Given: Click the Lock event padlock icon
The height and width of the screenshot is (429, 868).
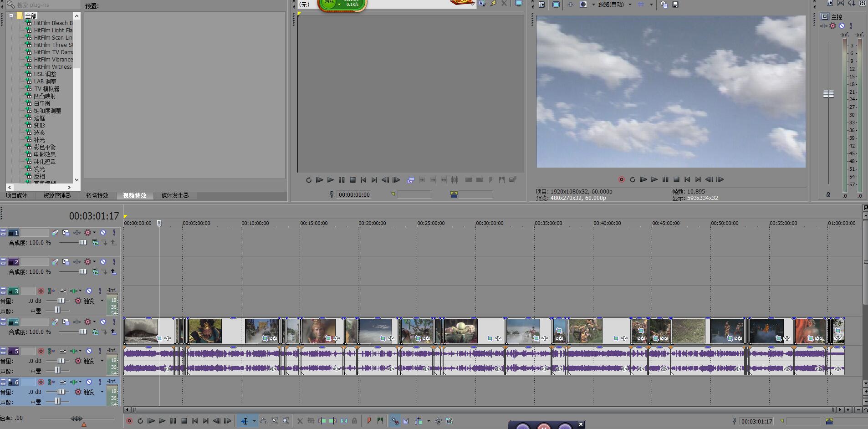Looking at the screenshot, I should pos(355,421).
